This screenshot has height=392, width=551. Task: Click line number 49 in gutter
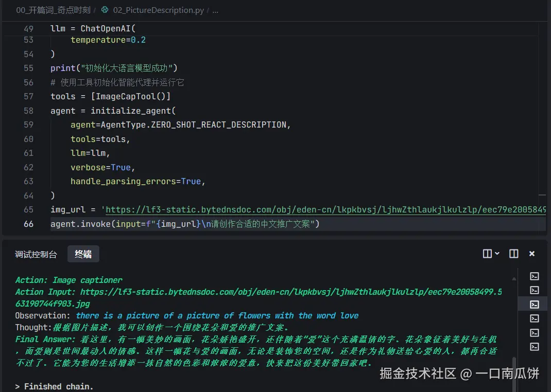coord(28,29)
